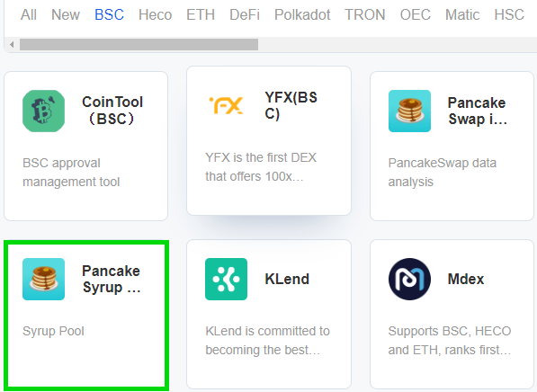This screenshot has width=537, height=392.
Task: Click the scrollbar left arrow
Action: (x=12, y=45)
